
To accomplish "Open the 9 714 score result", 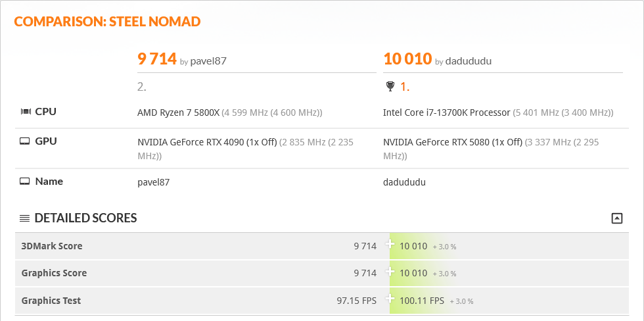I will (157, 59).
